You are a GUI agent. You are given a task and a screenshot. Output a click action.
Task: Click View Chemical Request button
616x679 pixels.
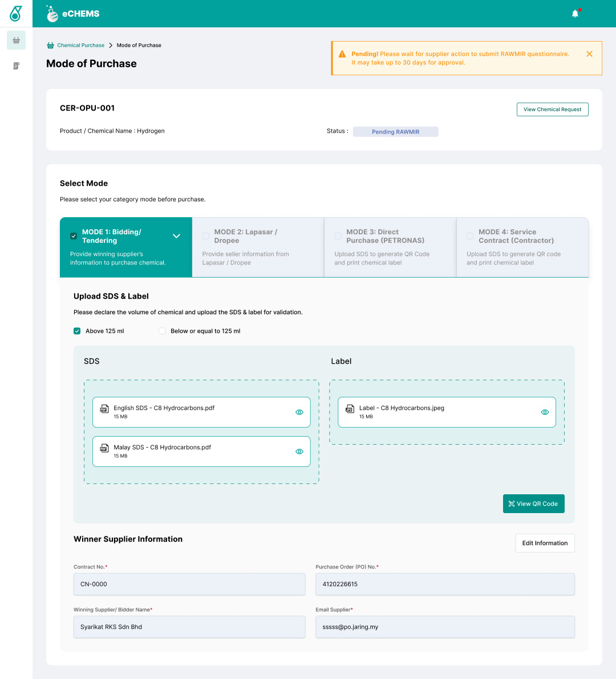click(552, 109)
